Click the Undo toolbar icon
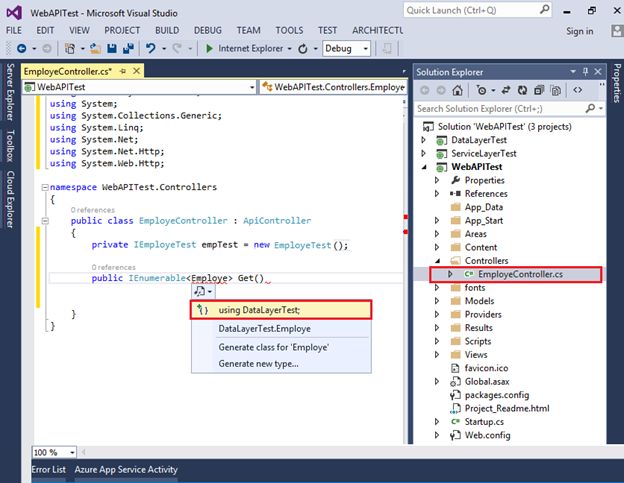The image size is (624, 483). pyautogui.click(x=151, y=48)
